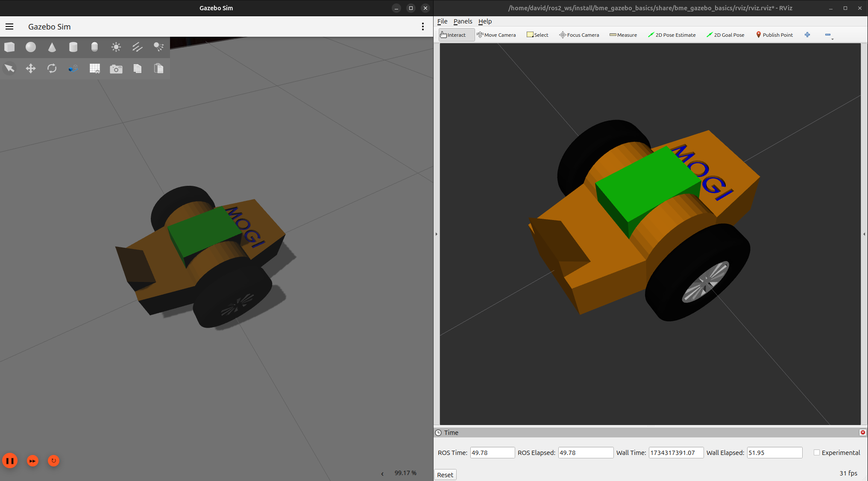Insert a capsule shape
The height and width of the screenshot is (481, 868).
pyautogui.click(x=94, y=47)
